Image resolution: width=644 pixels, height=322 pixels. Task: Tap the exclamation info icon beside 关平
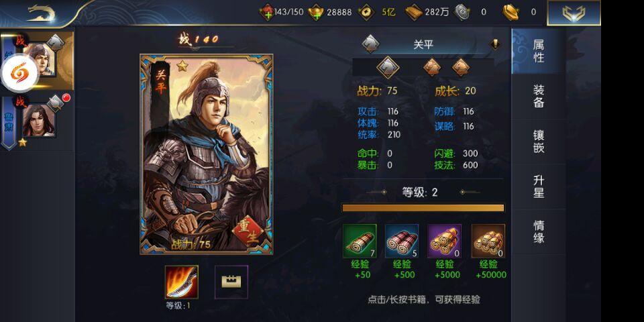point(495,44)
